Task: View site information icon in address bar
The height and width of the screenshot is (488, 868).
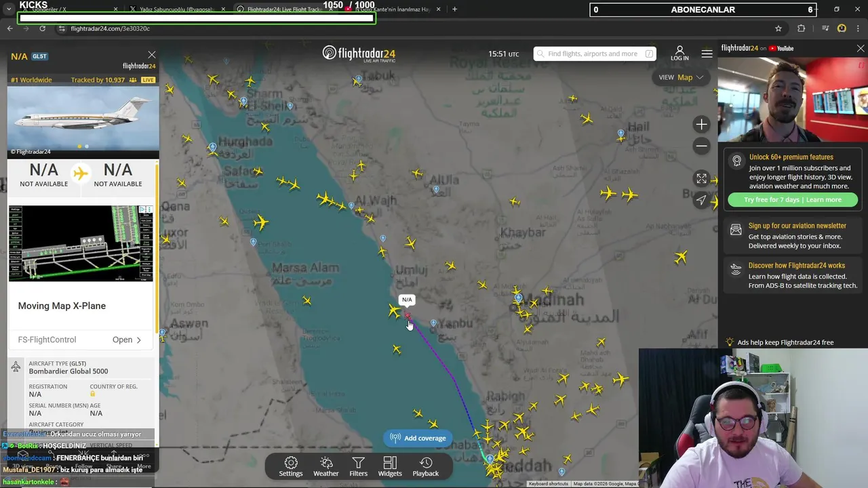Action: click(x=62, y=28)
